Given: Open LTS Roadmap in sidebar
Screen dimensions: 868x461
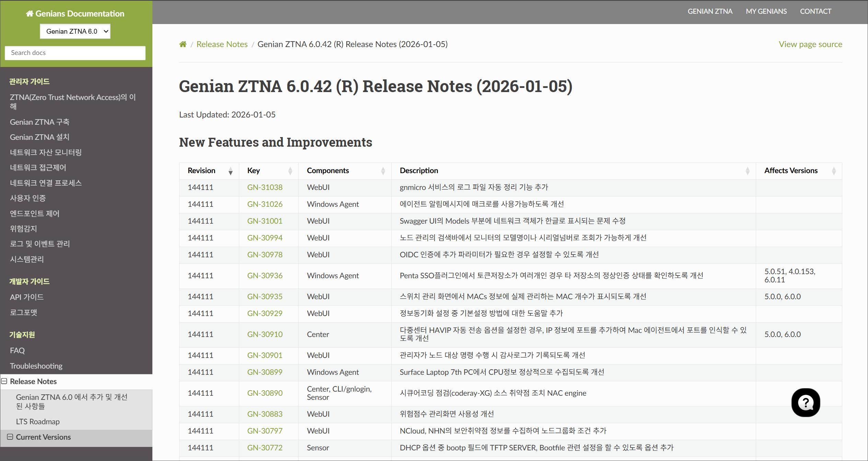Looking at the screenshot, I should (38, 421).
